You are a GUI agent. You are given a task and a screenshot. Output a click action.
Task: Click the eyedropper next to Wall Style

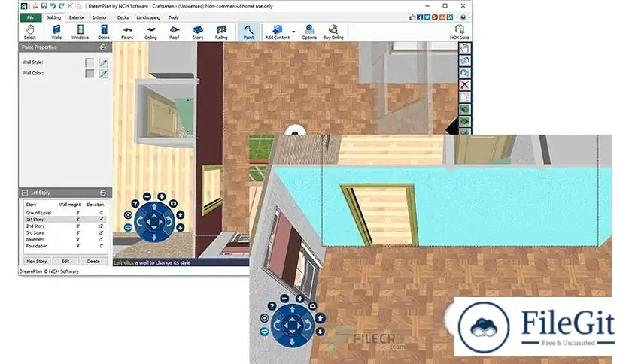[103, 62]
